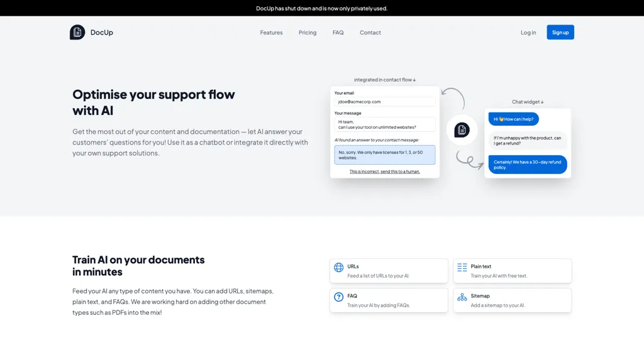This screenshot has width=644, height=362.
Task: Click the URLs globe icon
Action: [x=338, y=267]
